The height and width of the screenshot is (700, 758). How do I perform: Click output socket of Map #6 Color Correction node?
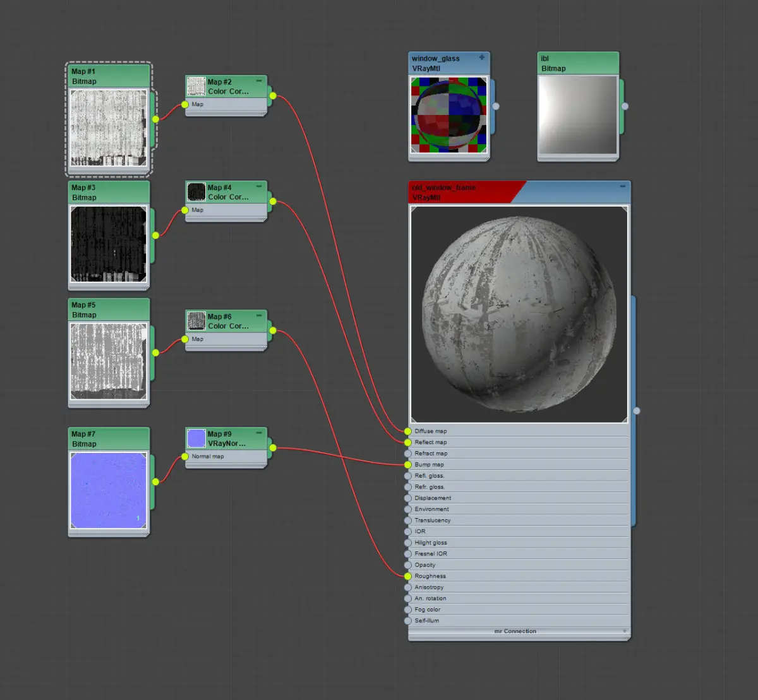pyautogui.click(x=273, y=330)
